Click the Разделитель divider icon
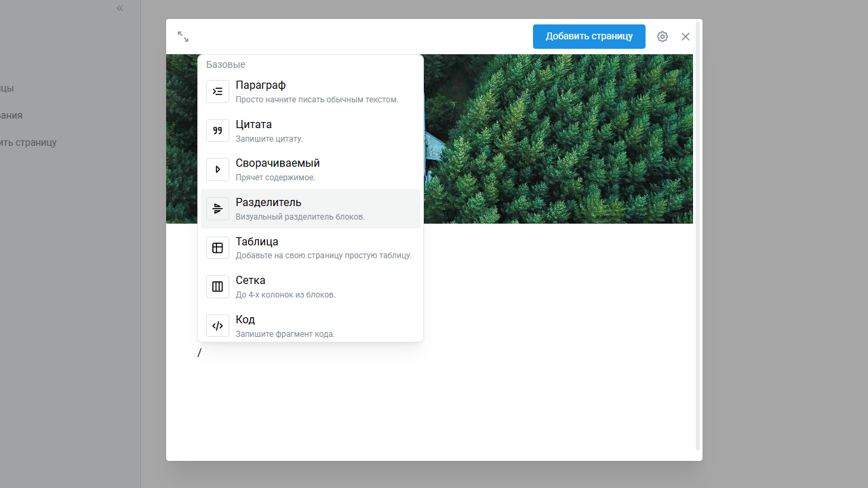The height and width of the screenshot is (488, 868). click(x=218, y=209)
